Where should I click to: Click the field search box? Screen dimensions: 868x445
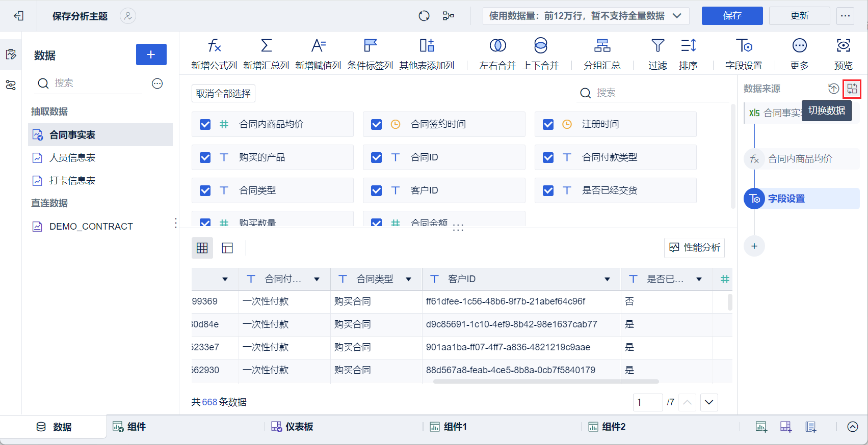coord(653,93)
